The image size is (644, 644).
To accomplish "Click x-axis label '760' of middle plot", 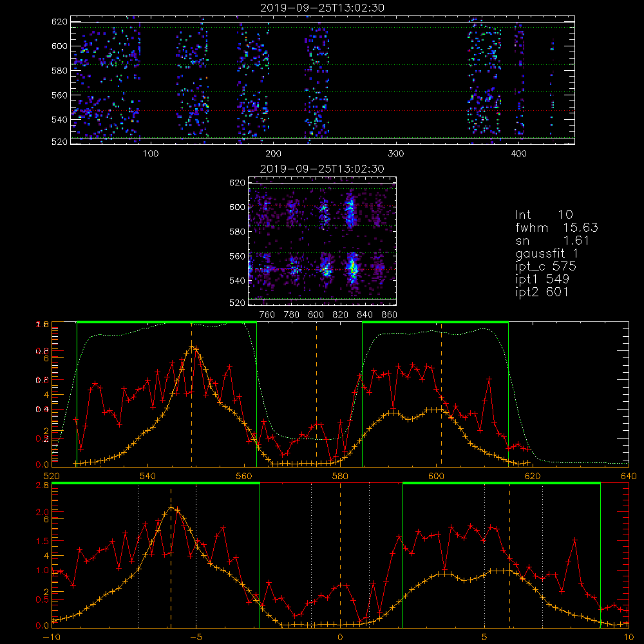I will [267, 315].
